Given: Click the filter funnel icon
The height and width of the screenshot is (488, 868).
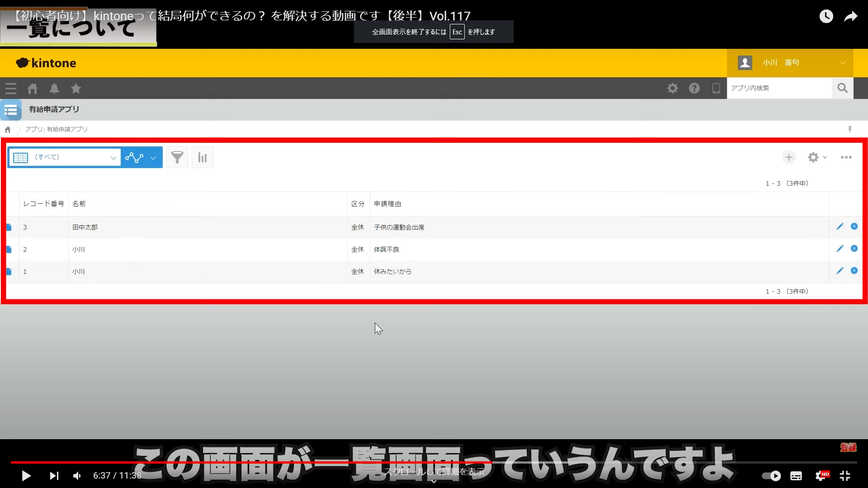Looking at the screenshot, I should [x=177, y=157].
